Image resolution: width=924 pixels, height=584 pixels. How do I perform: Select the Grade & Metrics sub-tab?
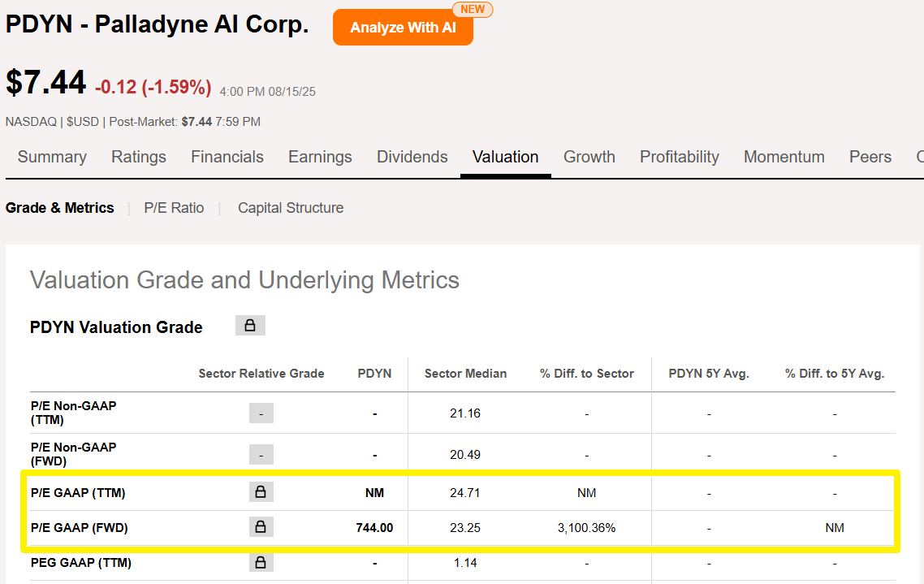(x=59, y=208)
